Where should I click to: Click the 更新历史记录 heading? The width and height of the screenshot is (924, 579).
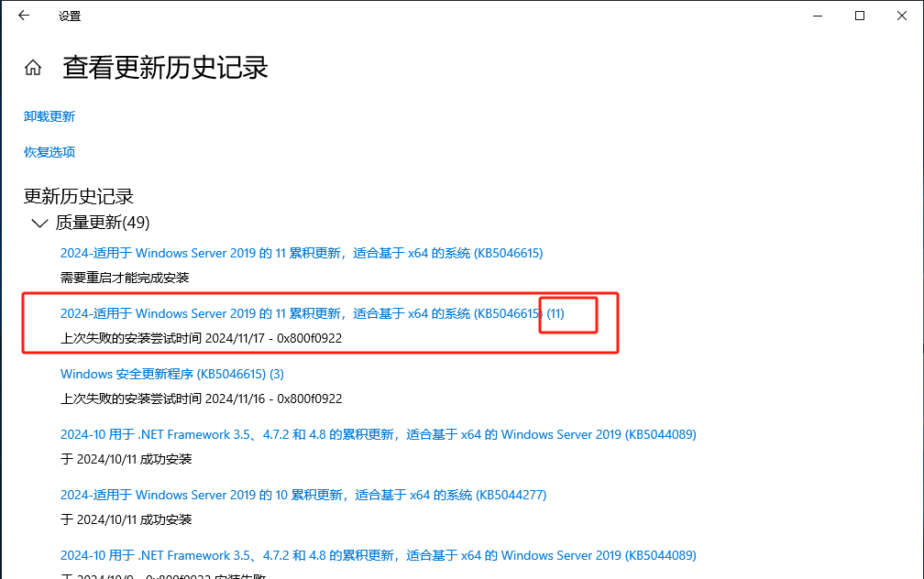coord(79,197)
